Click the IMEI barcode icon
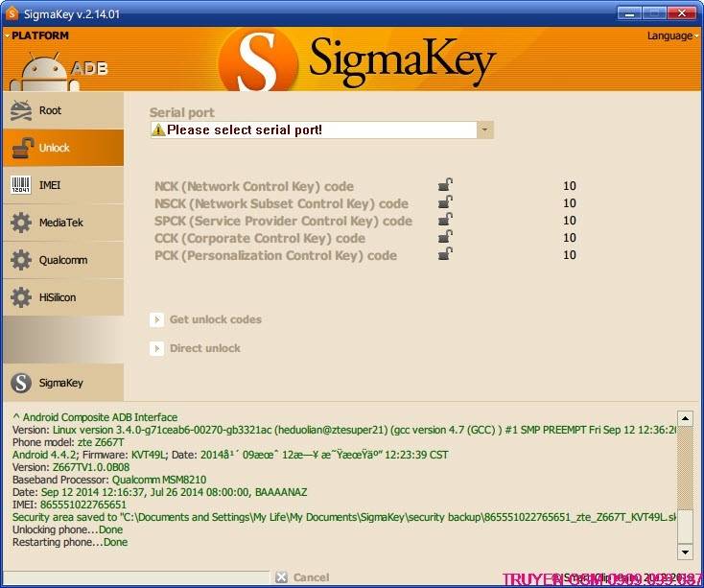This screenshot has height=588, width=704. point(21,185)
